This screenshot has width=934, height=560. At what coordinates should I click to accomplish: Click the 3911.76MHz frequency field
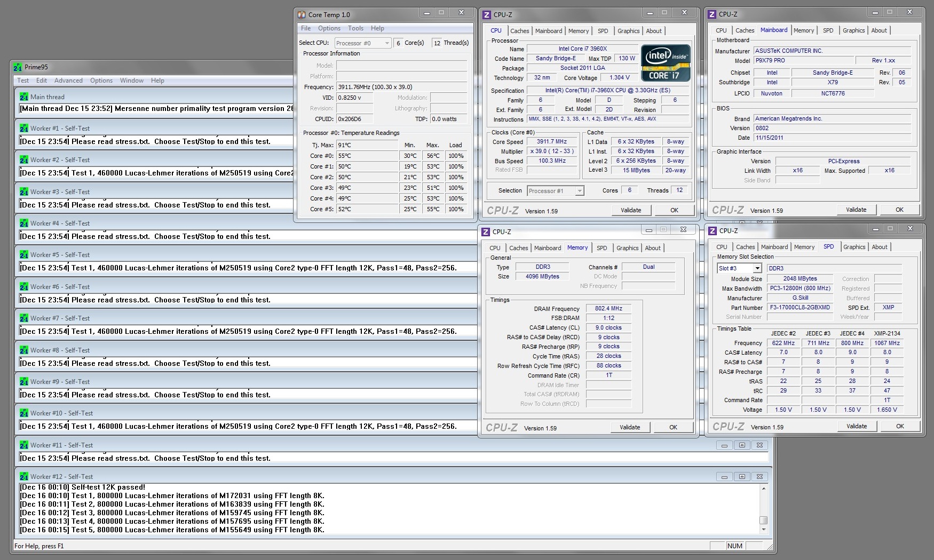(x=401, y=87)
